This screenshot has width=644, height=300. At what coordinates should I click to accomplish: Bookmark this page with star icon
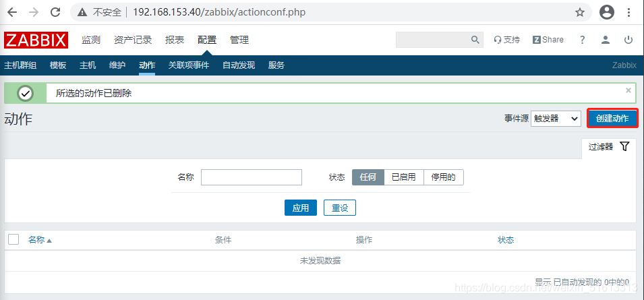[x=579, y=12]
